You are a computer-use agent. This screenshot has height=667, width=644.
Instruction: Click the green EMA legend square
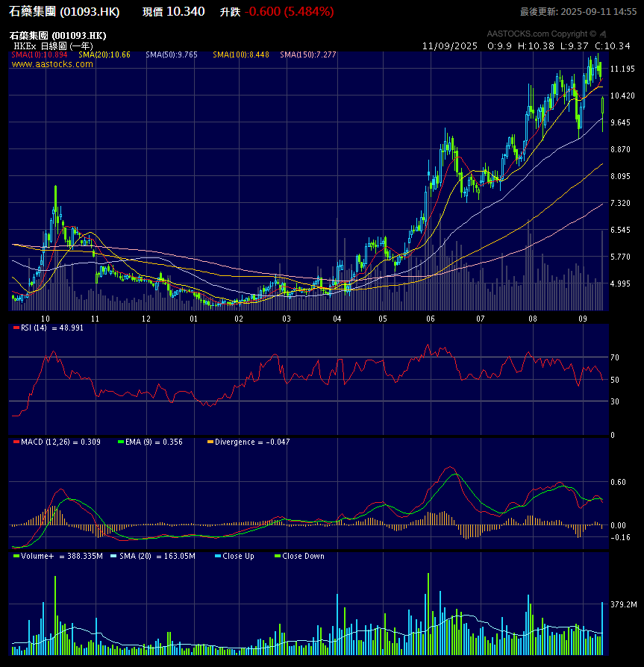(x=121, y=442)
